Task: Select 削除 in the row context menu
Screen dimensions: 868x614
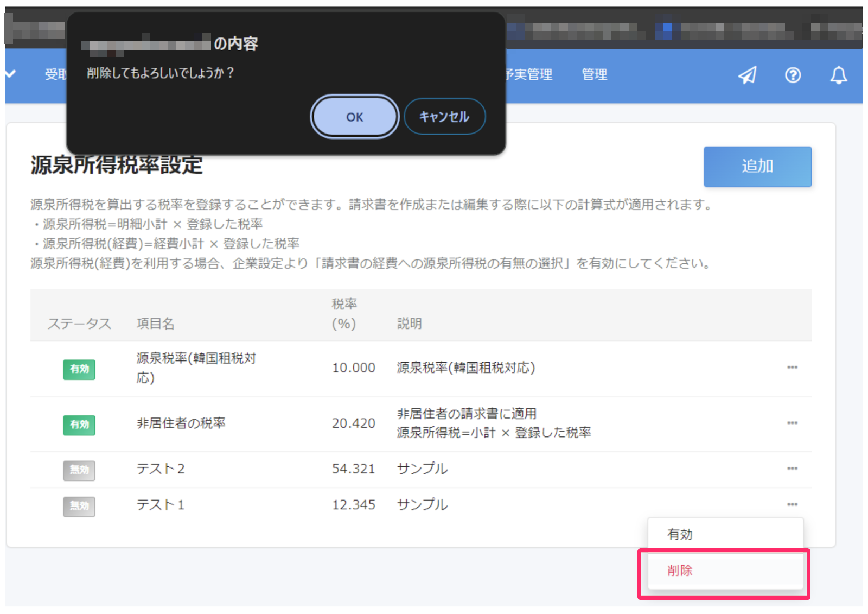Action: pyautogui.click(x=725, y=571)
